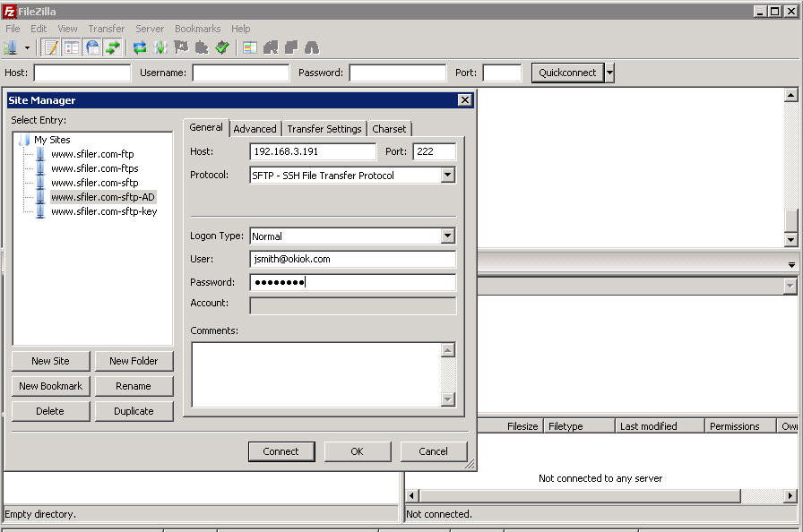The height and width of the screenshot is (532, 803).
Task: Open the View menu
Action: tap(67, 29)
